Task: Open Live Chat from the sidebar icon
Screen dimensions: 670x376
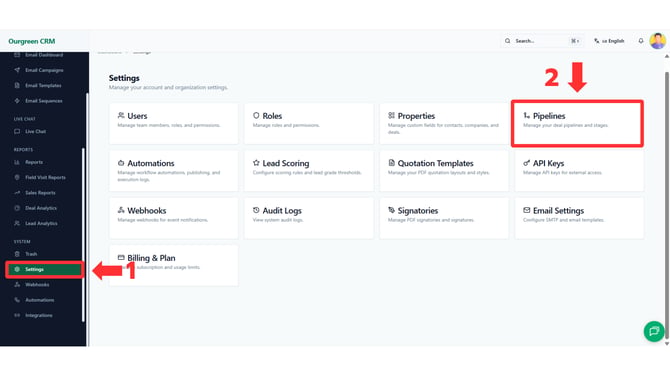Action: coord(17,132)
